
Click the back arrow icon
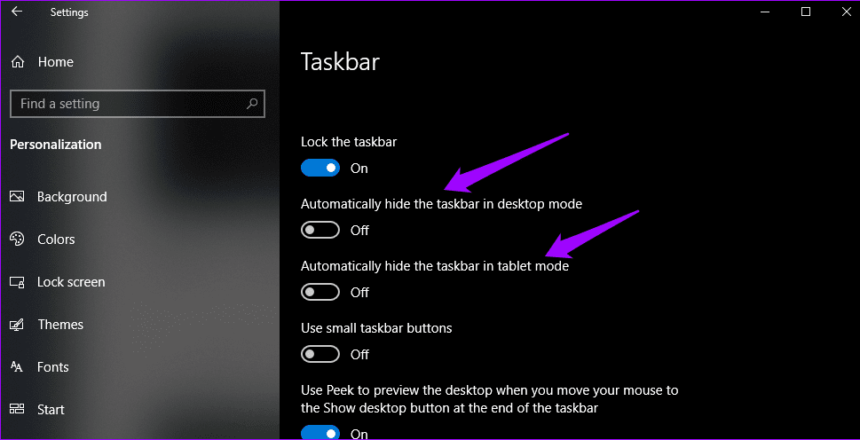coord(17,12)
